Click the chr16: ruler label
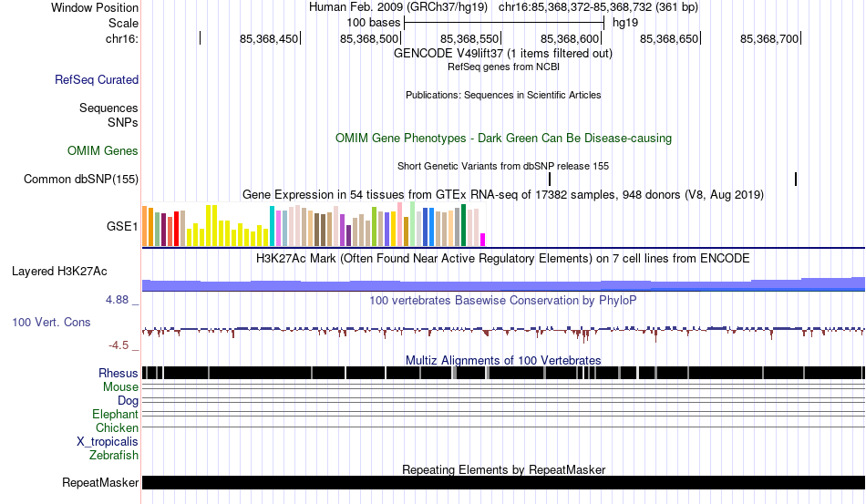The width and height of the screenshot is (866, 504). pyautogui.click(x=122, y=38)
